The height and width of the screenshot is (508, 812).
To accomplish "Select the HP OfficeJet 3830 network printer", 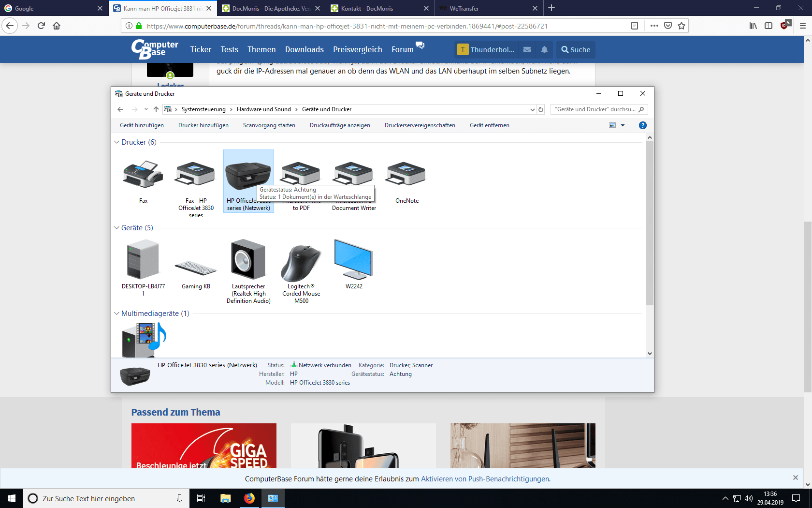I will (x=248, y=181).
